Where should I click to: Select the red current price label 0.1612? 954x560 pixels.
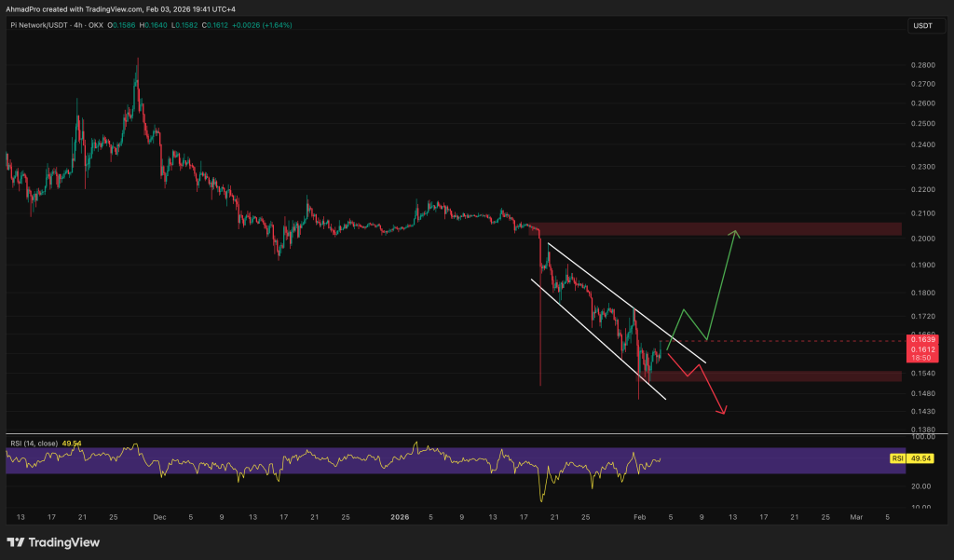[921, 348]
